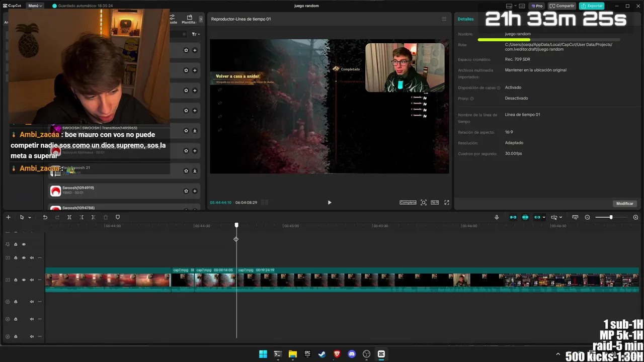Select the Swoosh(1094919) sound row
Screen dimensions: 644x362
point(124,191)
